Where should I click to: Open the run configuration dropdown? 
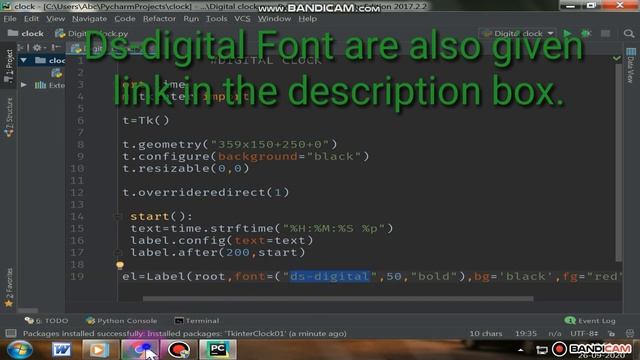(519, 33)
